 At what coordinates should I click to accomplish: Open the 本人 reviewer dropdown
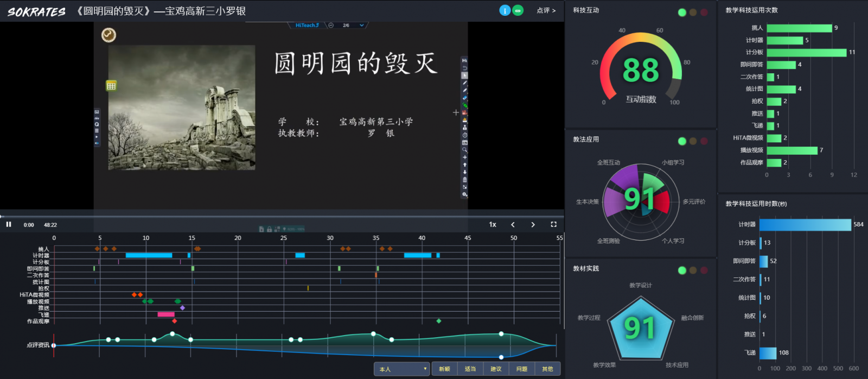click(401, 369)
